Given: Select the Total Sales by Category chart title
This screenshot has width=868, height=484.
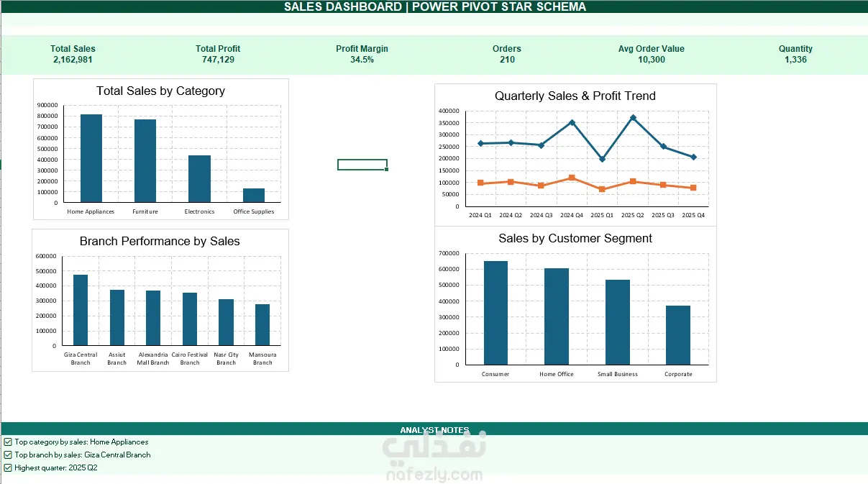Looking at the screenshot, I should pos(161,91).
